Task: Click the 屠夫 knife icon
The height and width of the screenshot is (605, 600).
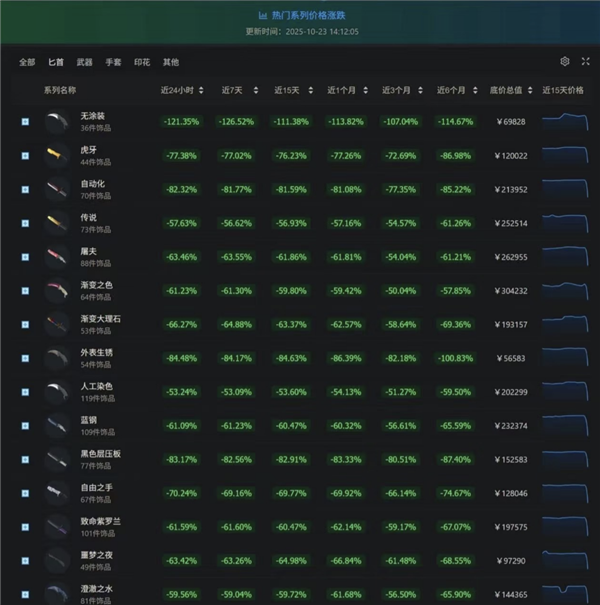Action: click(55, 257)
